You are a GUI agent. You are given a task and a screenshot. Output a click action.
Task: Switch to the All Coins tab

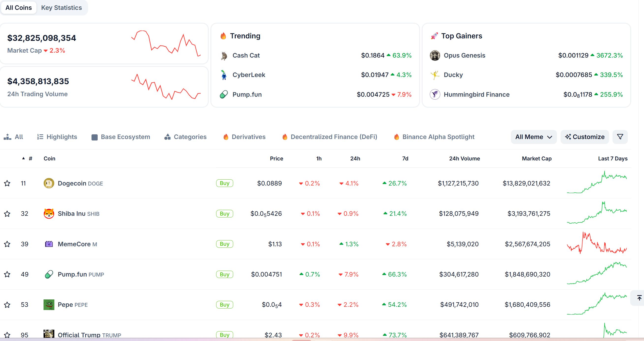click(19, 7)
